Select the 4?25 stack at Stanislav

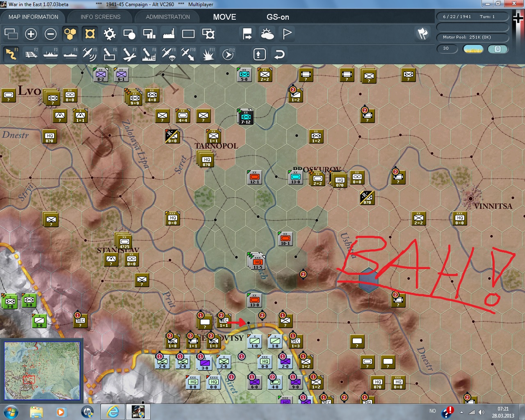[x=124, y=242]
